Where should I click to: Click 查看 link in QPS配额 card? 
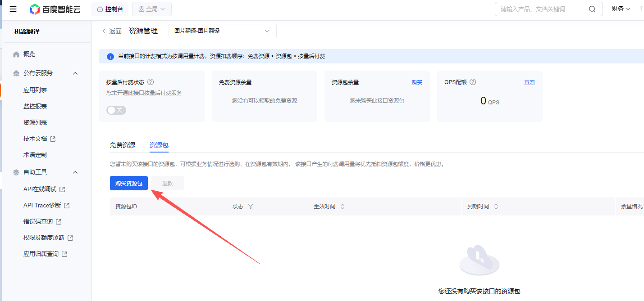pos(529,83)
